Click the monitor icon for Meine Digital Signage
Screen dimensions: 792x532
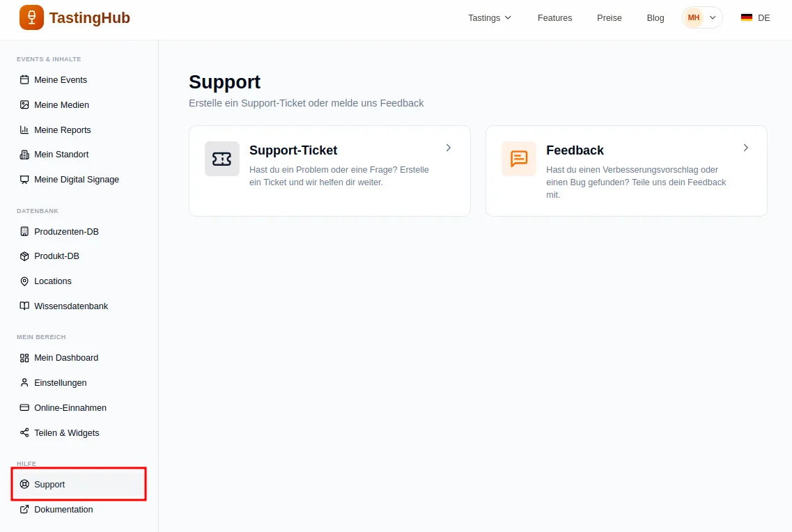[x=24, y=180]
